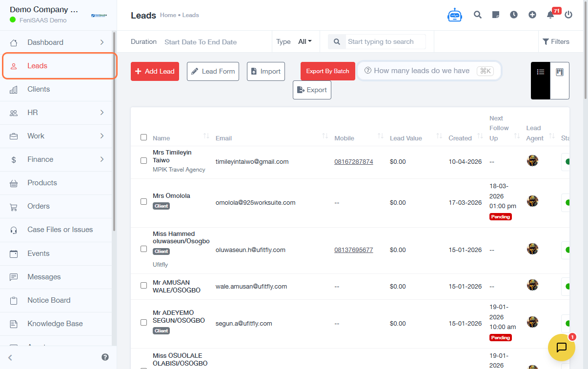
Task: Click the plus quick-add icon in header
Action: pyautogui.click(x=532, y=15)
